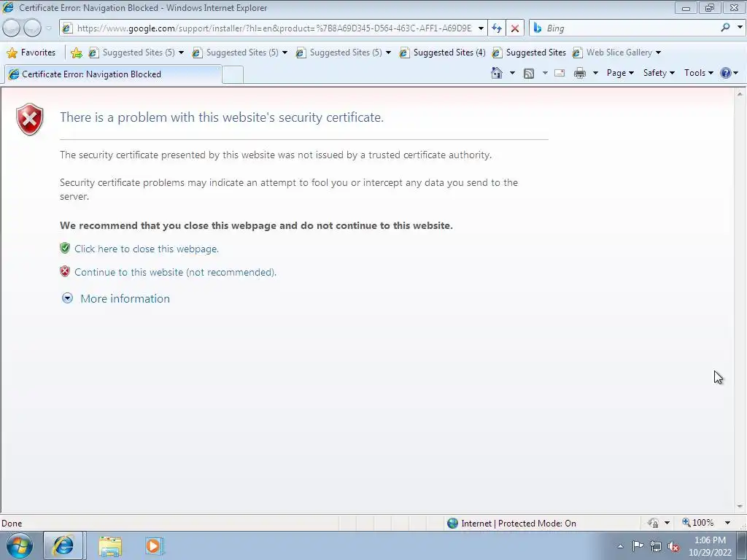Open the Windows Start button
The height and width of the screenshot is (560, 747).
coord(20,545)
